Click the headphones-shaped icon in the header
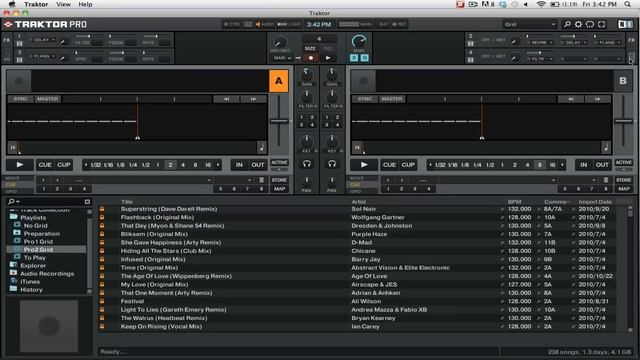The height and width of the screenshot is (360, 640). (x=590, y=24)
